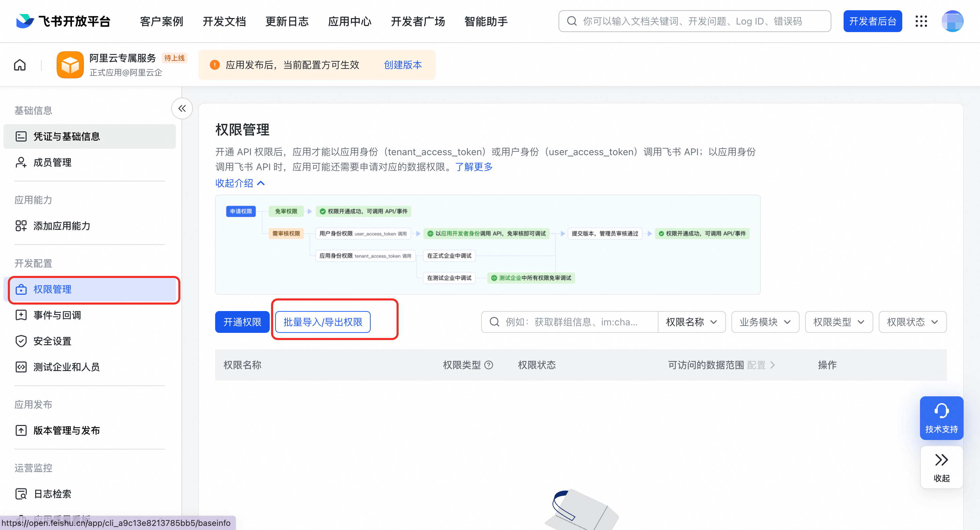The height and width of the screenshot is (530, 980).
Task: Click the home icon in breadcrumb bar
Action: (20, 65)
